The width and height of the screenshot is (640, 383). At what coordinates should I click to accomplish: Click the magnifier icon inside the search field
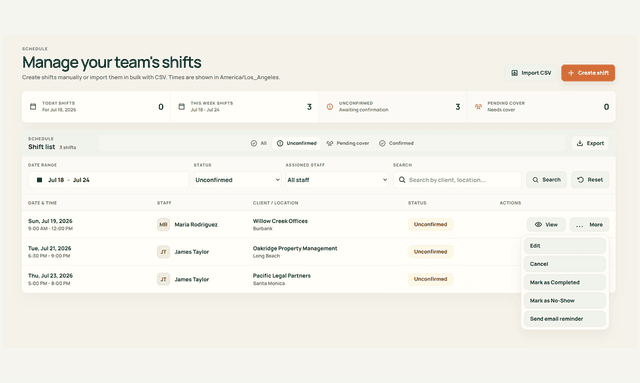pos(402,180)
